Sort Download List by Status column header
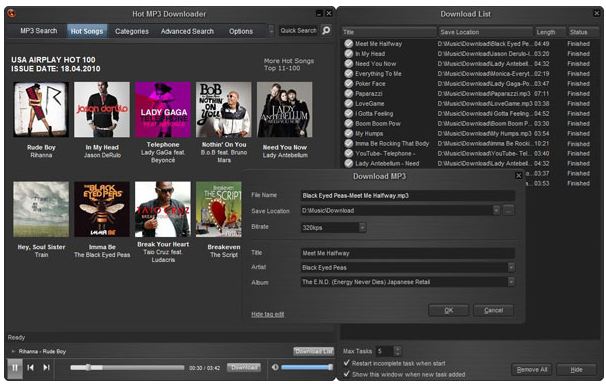The width and height of the screenshot is (606, 384). pyautogui.click(x=583, y=32)
